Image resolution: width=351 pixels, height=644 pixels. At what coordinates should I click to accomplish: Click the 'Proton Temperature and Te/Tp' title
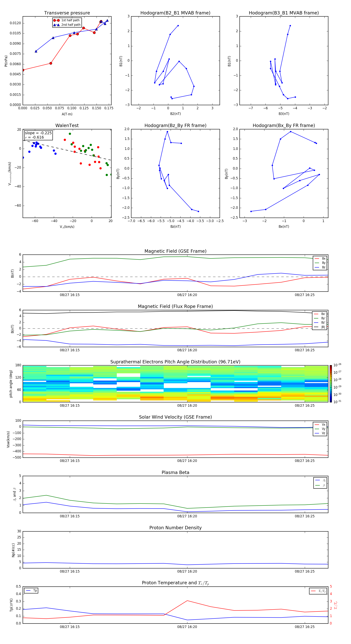pyautogui.click(x=175, y=583)
